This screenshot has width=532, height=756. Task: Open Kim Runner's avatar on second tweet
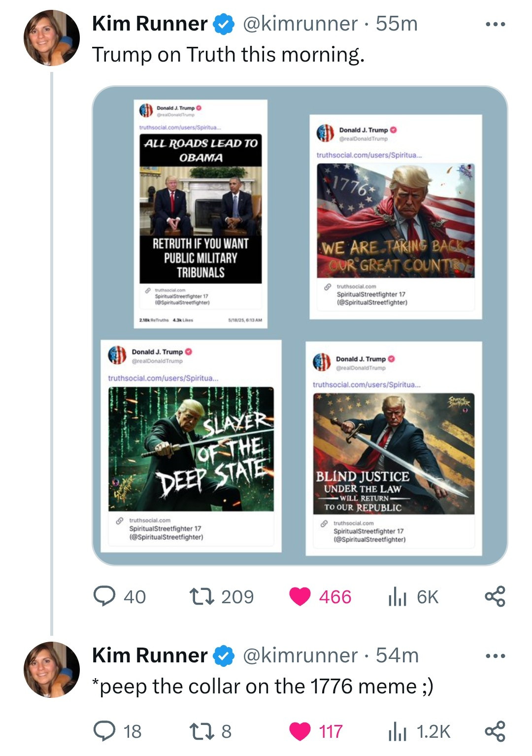(x=51, y=669)
